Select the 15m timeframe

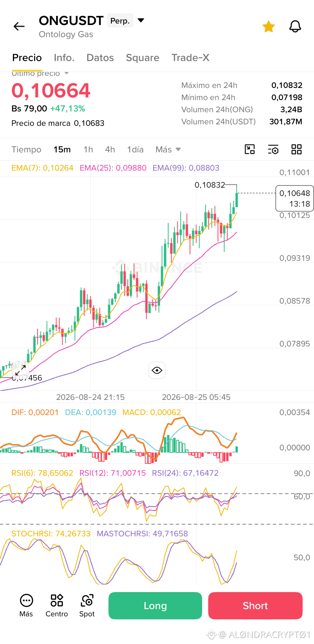(62, 149)
